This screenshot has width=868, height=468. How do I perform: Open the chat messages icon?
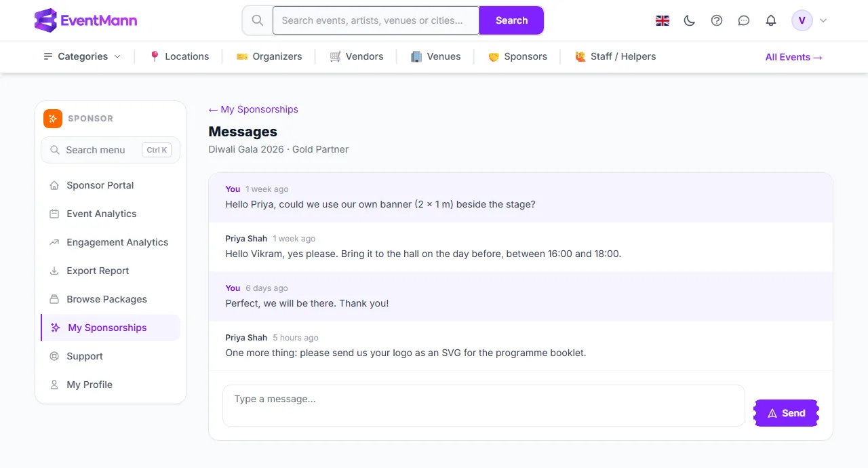click(x=744, y=20)
